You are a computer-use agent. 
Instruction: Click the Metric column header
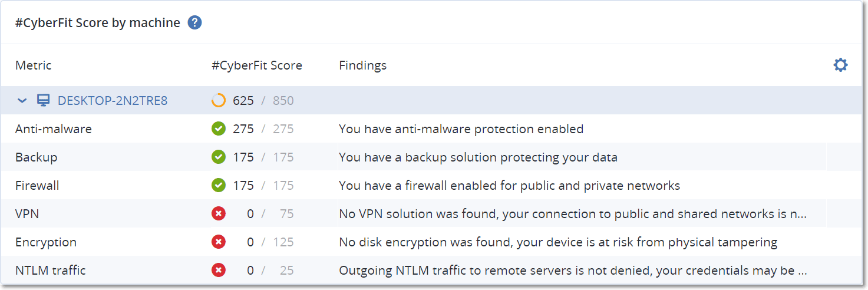click(x=34, y=65)
